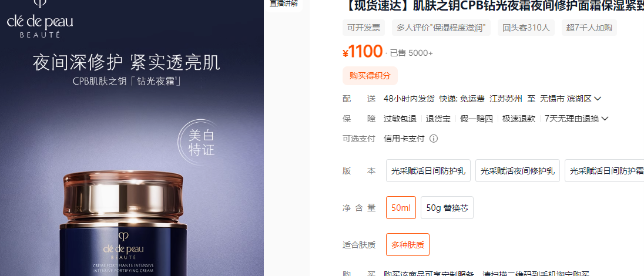
Task: Click the credit card payment info icon
Action: tap(433, 139)
